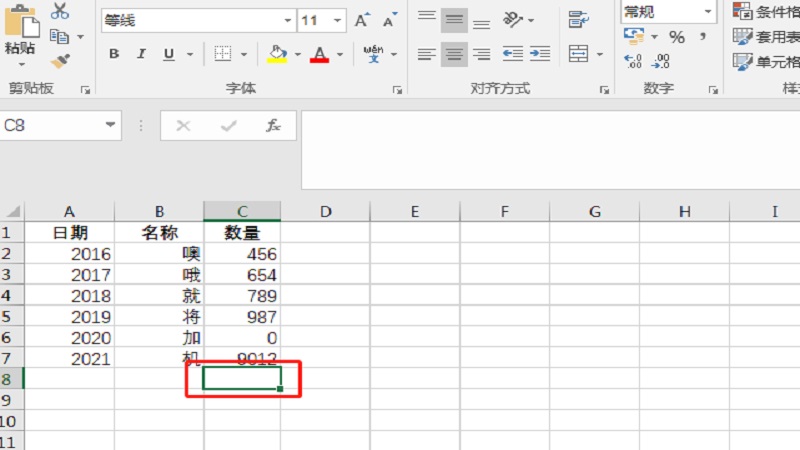Open the Name Box dropdown arrow

tap(112, 126)
